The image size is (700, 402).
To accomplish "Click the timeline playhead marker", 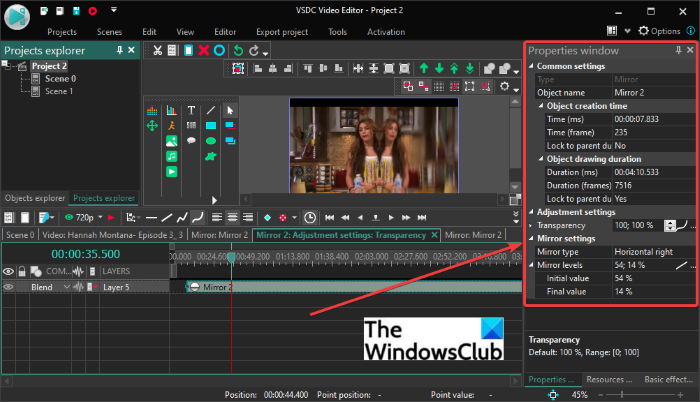I will [231, 257].
